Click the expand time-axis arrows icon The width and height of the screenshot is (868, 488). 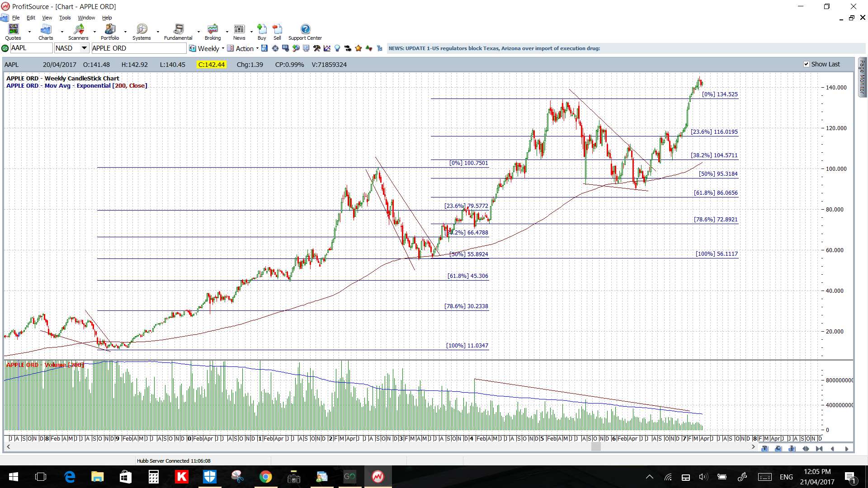(x=806, y=449)
